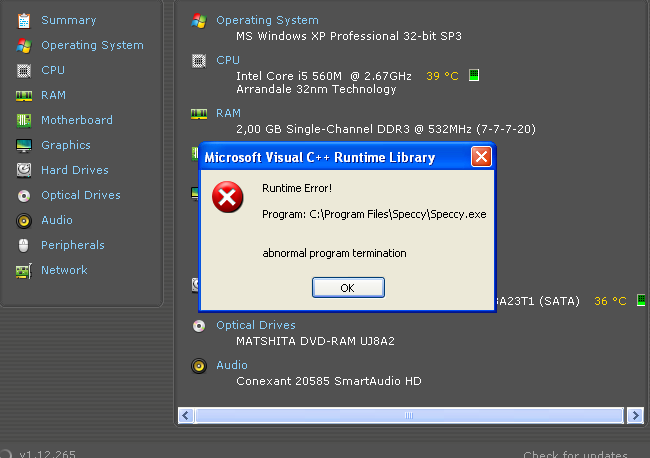Click the Arrandale 32nm Technology text
This screenshot has width=650, height=458.
pyautogui.click(x=316, y=90)
